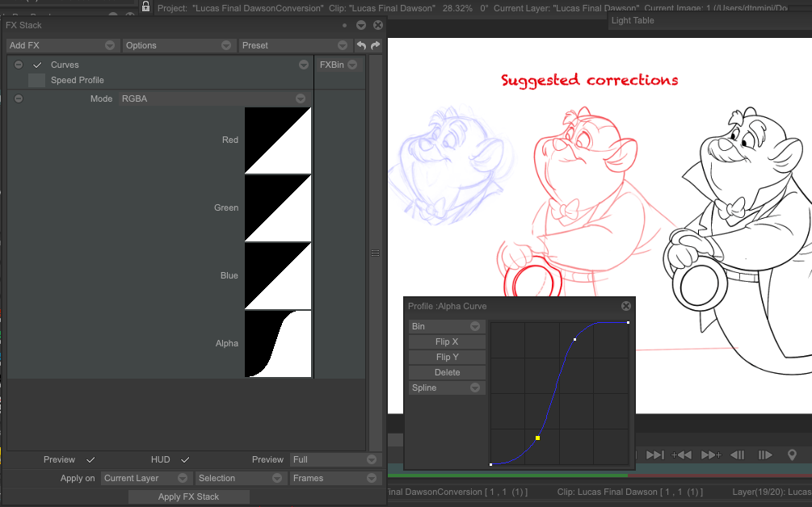Open the Blue channel curve thumbnail

(x=278, y=276)
